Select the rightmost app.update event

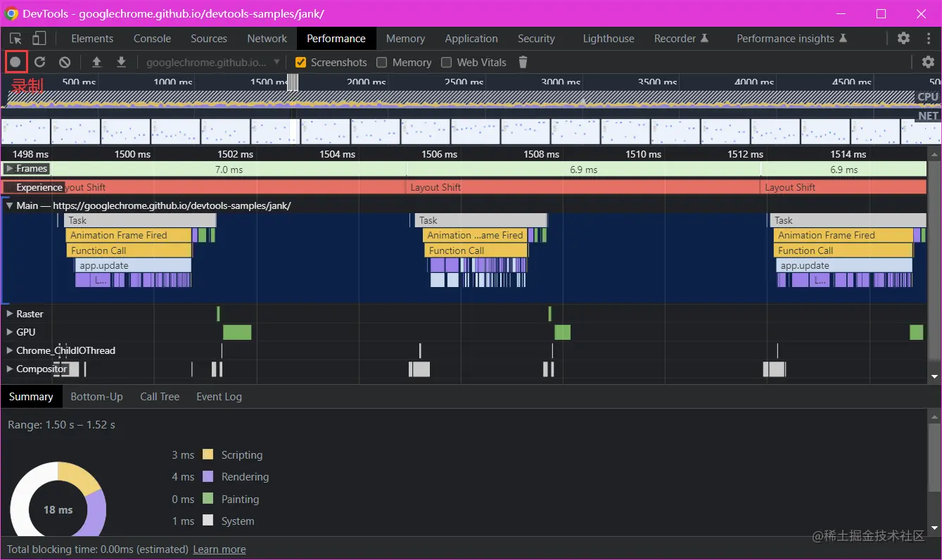(844, 265)
